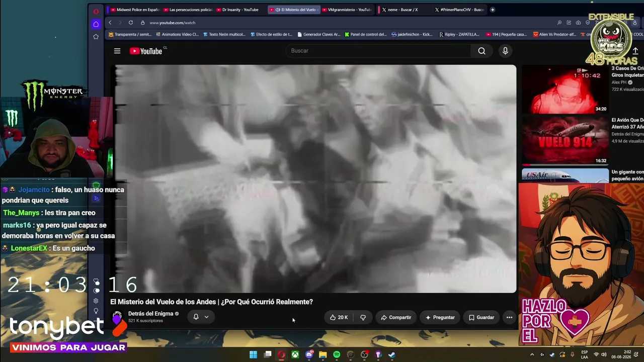This screenshot has height=362, width=644.
Task: Open Task View in the taskbar
Action: (x=268, y=354)
